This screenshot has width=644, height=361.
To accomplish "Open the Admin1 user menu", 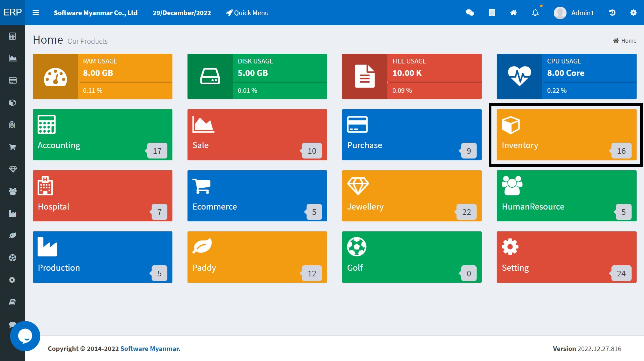I will (574, 13).
